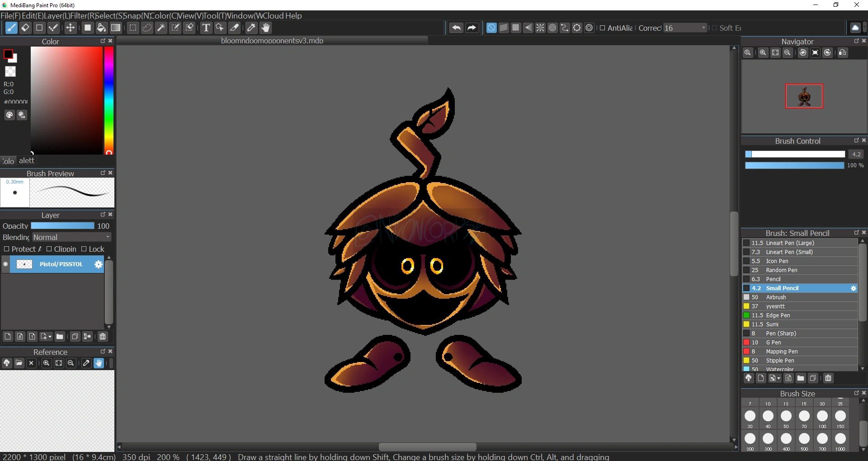Image resolution: width=868 pixels, height=461 pixels.
Task: Zoom in using Navigator zoom-in icon
Action: [763, 53]
